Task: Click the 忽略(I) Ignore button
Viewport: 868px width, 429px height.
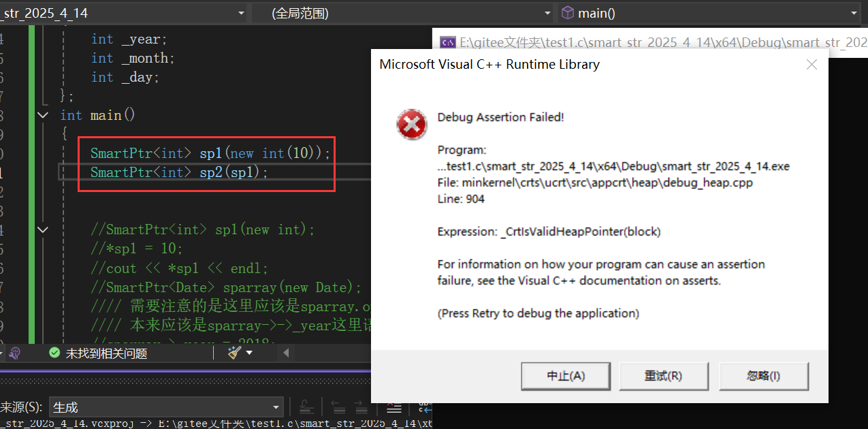Action: coord(763,376)
